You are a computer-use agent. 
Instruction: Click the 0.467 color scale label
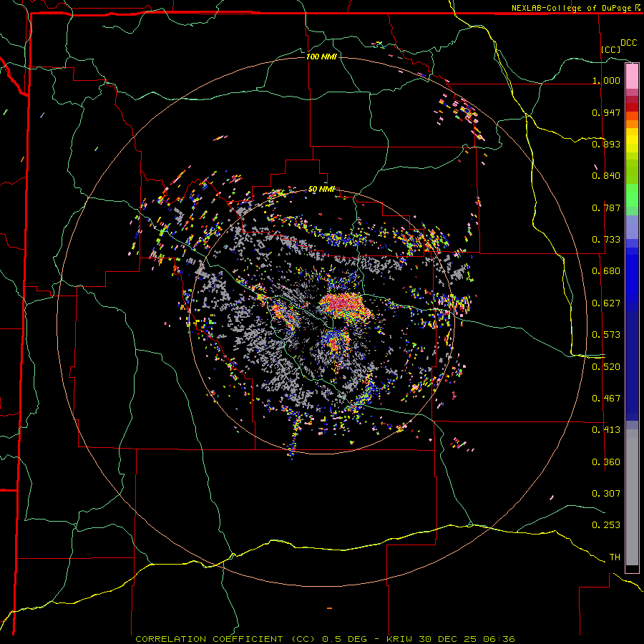(606, 399)
